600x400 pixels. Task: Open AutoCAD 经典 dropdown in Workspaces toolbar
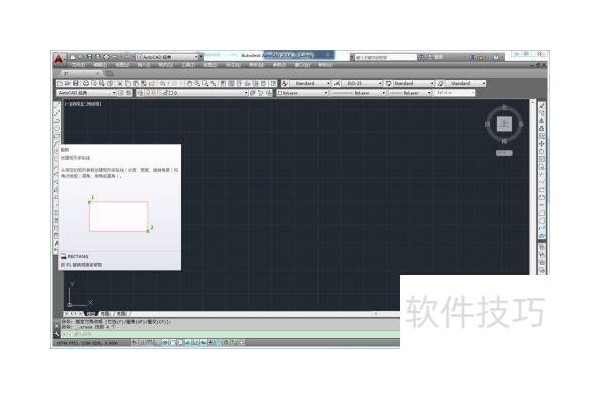(x=86, y=93)
